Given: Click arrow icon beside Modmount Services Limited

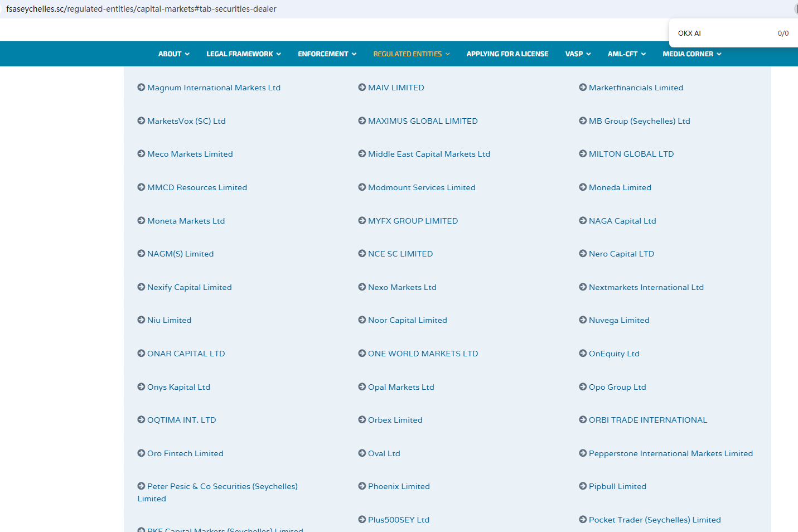Looking at the screenshot, I should (362, 187).
